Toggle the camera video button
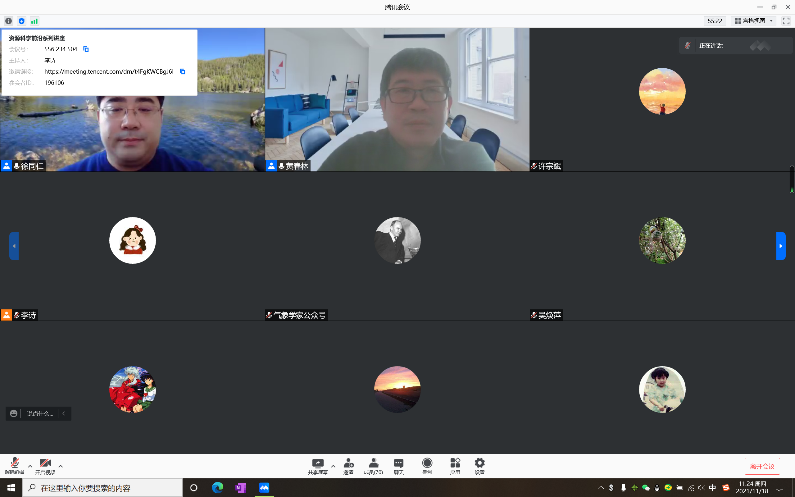The width and height of the screenshot is (795, 497). 45,465
